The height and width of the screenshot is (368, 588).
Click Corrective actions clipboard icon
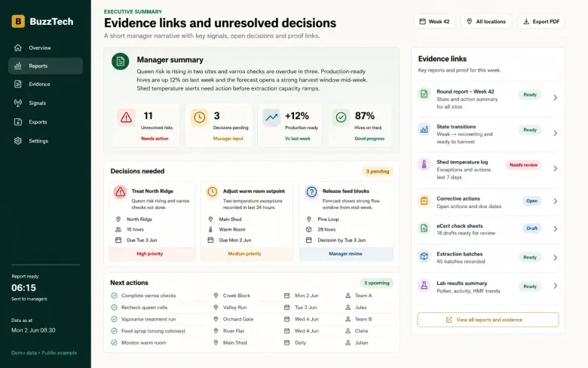pyautogui.click(x=424, y=201)
